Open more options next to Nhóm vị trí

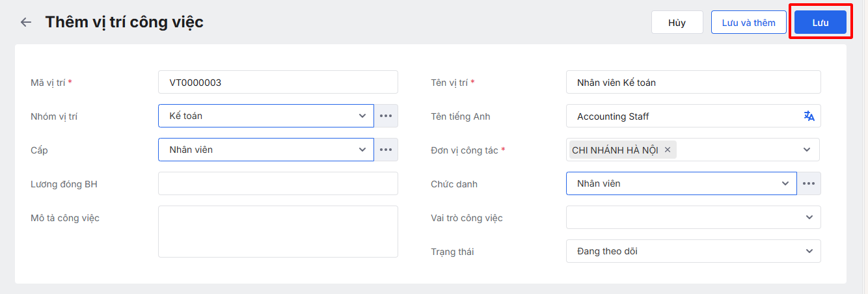click(386, 116)
